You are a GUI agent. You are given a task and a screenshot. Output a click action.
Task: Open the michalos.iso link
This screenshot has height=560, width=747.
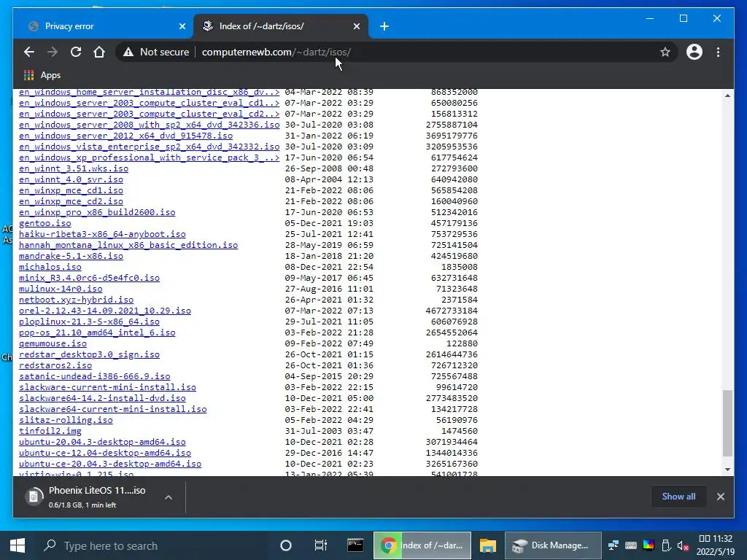coord(50,267)
